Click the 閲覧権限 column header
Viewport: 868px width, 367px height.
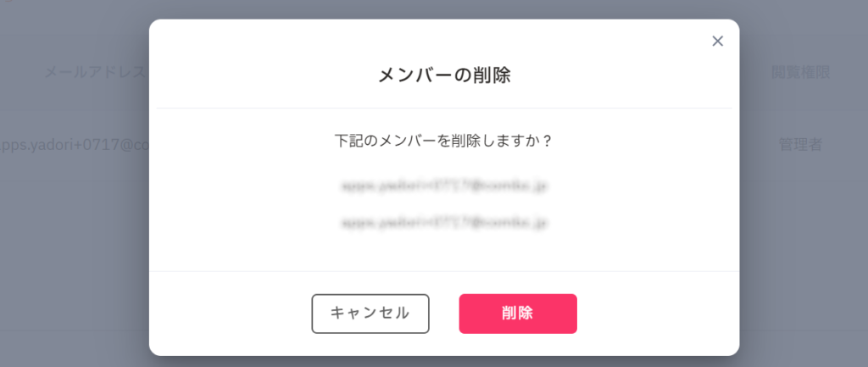click(x=800, y=72)
